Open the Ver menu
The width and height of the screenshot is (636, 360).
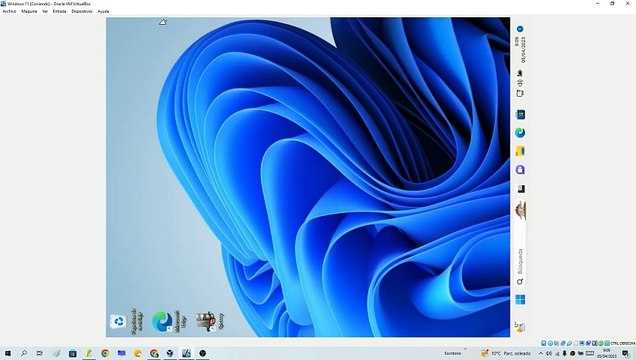pos(45,11)
